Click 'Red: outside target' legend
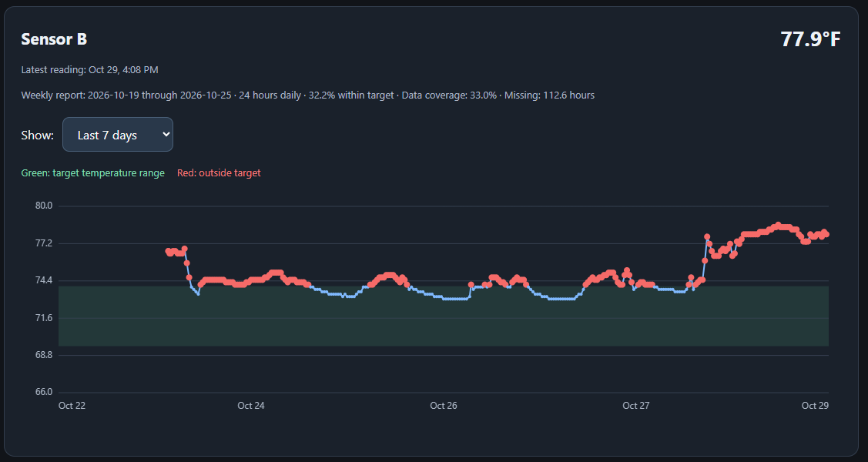Viewport: 868px width, 462px height. (x=219, y=173)
